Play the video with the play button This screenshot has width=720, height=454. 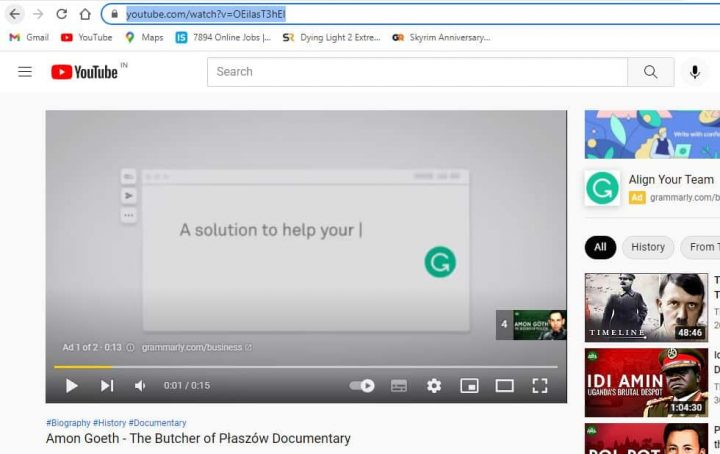[71, 386]
